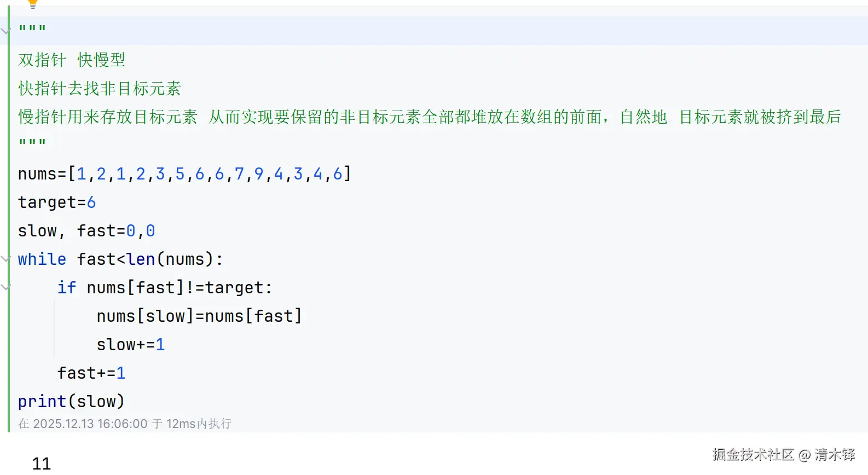Click the 双指针 快慢型 comment line
Image resolution: width=868 pixels, height=475 pixels.
coord(72,60)
